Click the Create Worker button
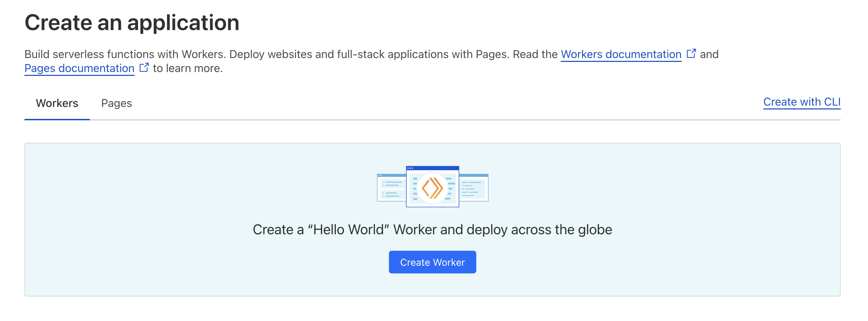 432,262
